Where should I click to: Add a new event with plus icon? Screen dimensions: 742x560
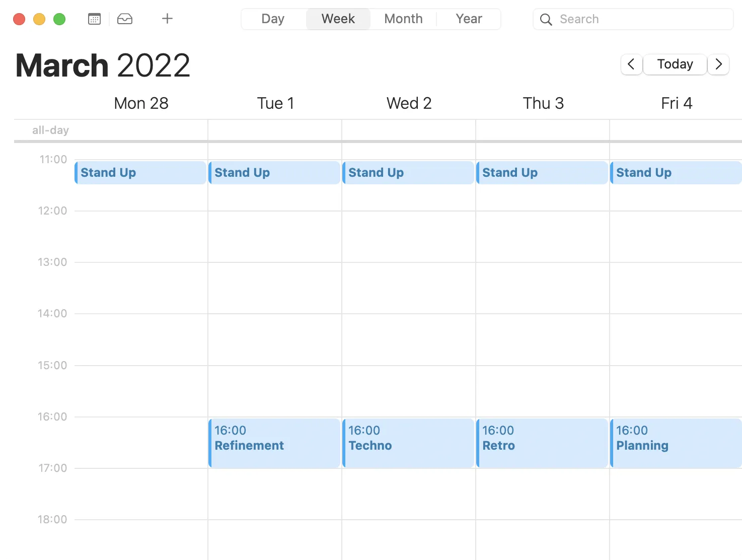tap(167, 19)
